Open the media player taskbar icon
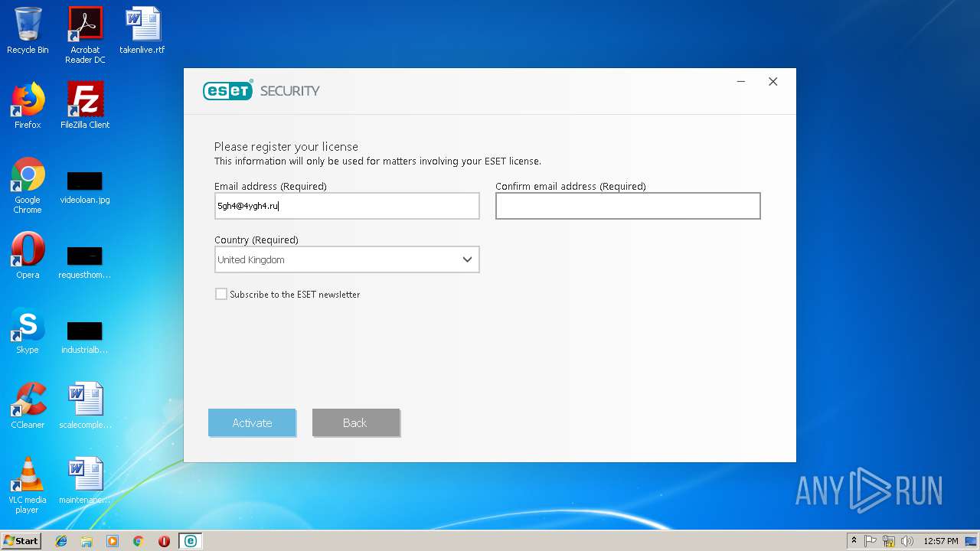The height and width of the screenshot is (551, 980). click(x=113, y=541)
